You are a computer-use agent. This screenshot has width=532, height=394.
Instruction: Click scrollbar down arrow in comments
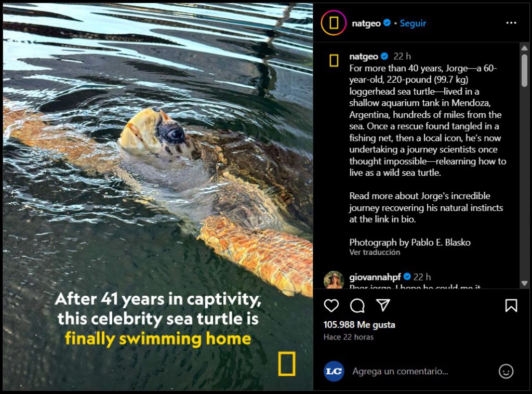(x=524, y=283)
